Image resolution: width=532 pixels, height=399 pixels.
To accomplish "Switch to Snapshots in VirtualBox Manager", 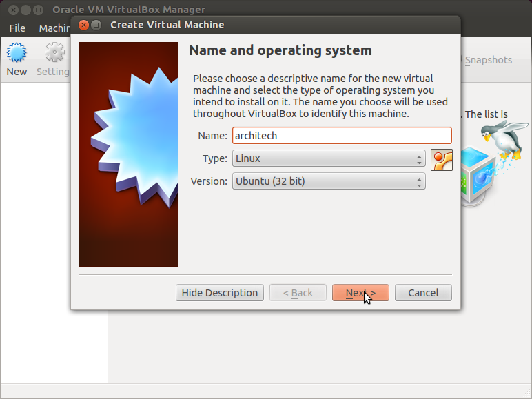I will tap(488, 60).
